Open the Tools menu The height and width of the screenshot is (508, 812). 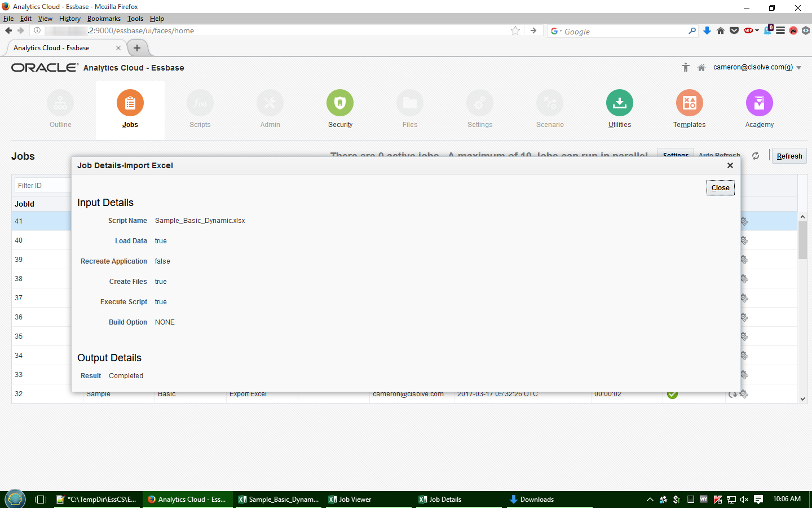click(x=135, y=19)
